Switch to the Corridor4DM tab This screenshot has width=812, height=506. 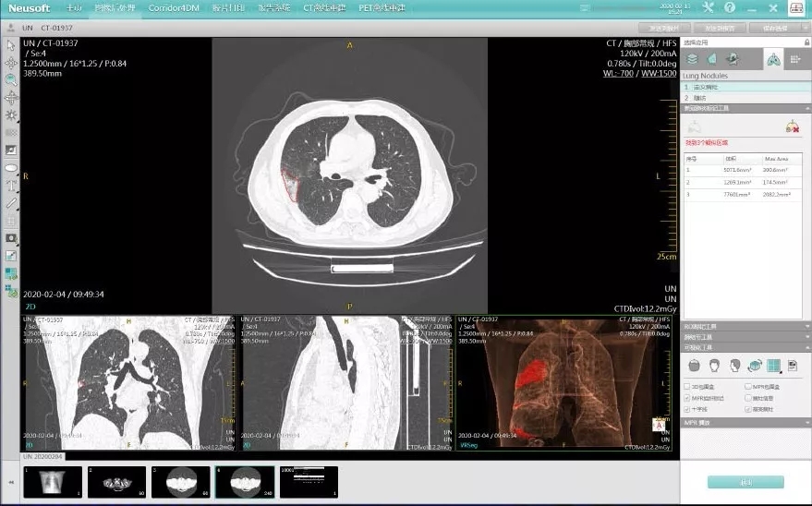coord(178,7)
